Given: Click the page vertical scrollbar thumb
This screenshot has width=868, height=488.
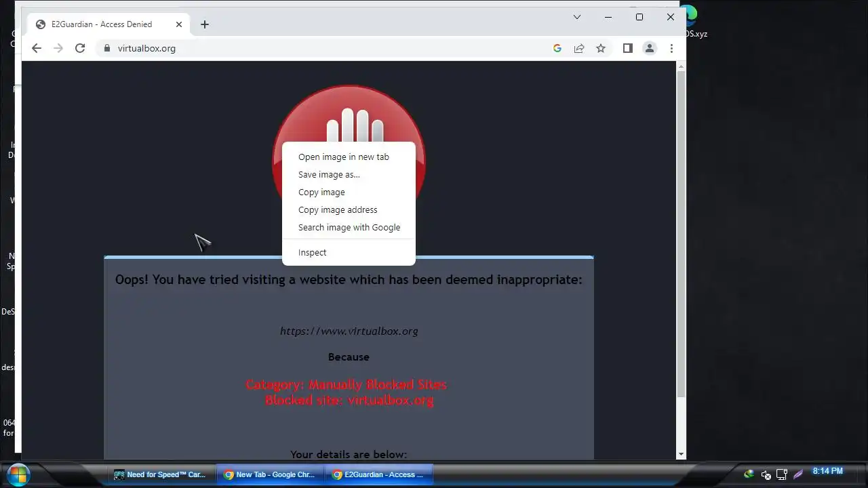Looking at the screenshot, I should 682,234.
